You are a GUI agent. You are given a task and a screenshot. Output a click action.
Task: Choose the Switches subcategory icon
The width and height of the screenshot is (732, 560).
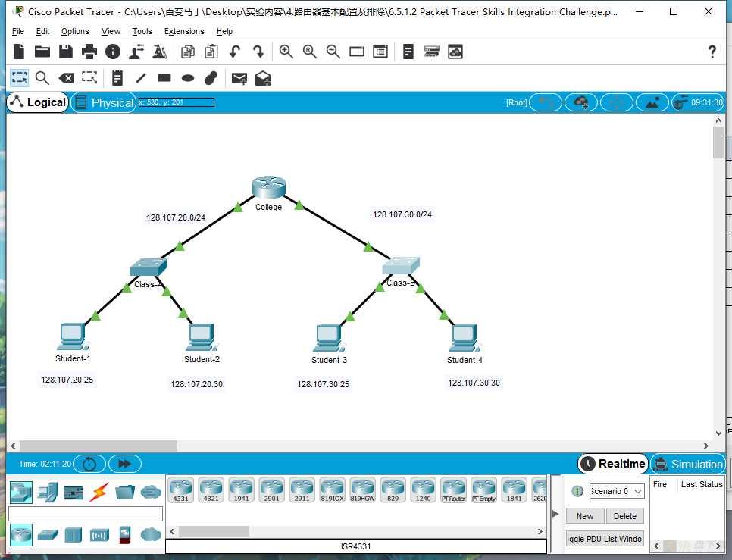coord(48,534)
